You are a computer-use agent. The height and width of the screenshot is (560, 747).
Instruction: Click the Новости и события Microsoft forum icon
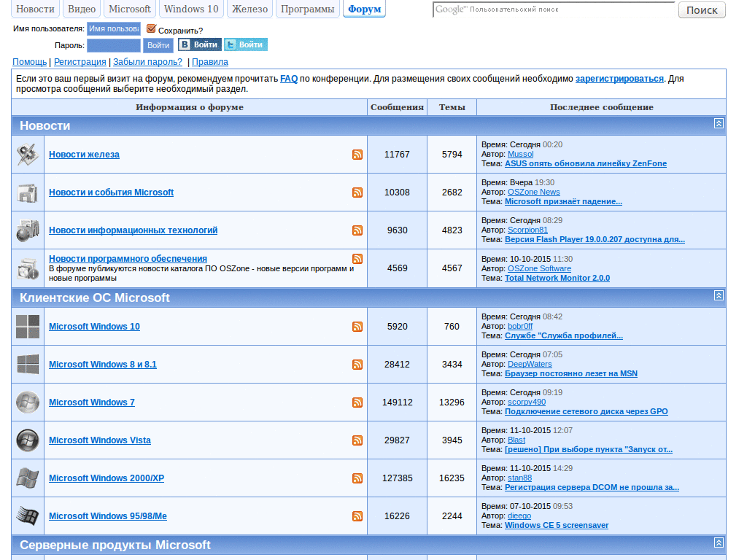pyautogui.click(x=28, y=192)
